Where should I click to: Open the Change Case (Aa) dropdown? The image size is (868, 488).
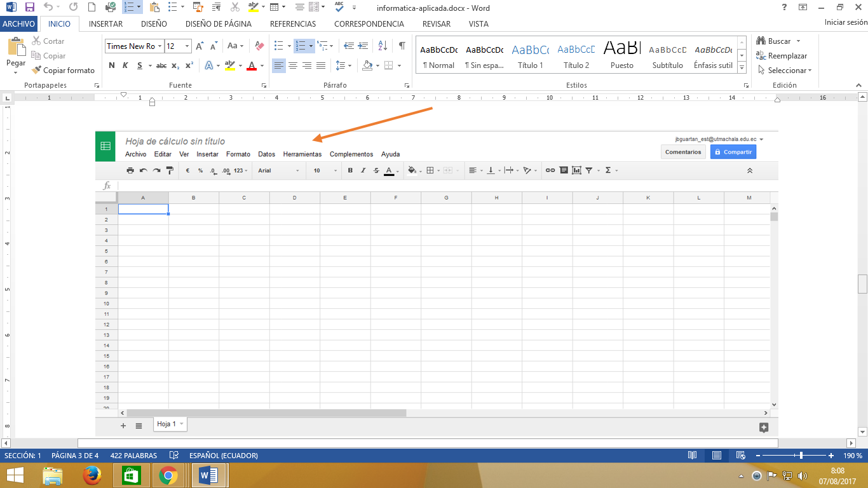(235, 46)
